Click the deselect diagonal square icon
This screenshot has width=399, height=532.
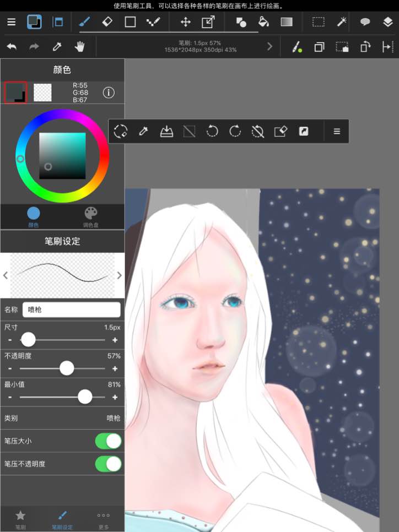click(x=189, y=131)
